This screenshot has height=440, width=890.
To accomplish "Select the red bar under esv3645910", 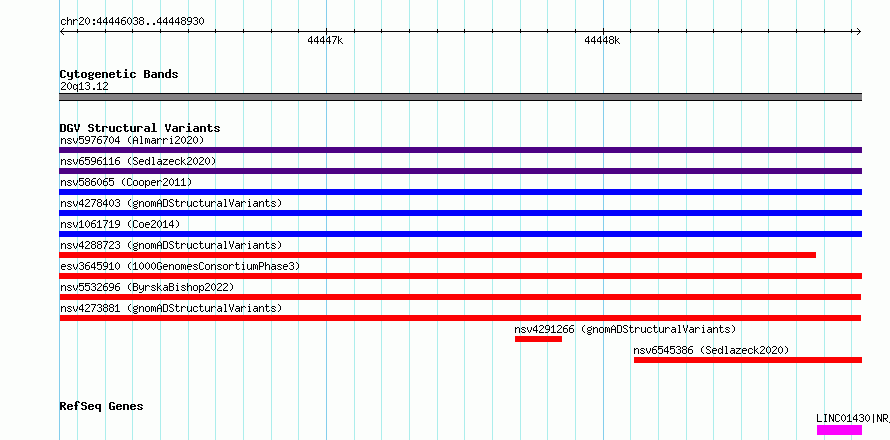I will click(460, 276).
